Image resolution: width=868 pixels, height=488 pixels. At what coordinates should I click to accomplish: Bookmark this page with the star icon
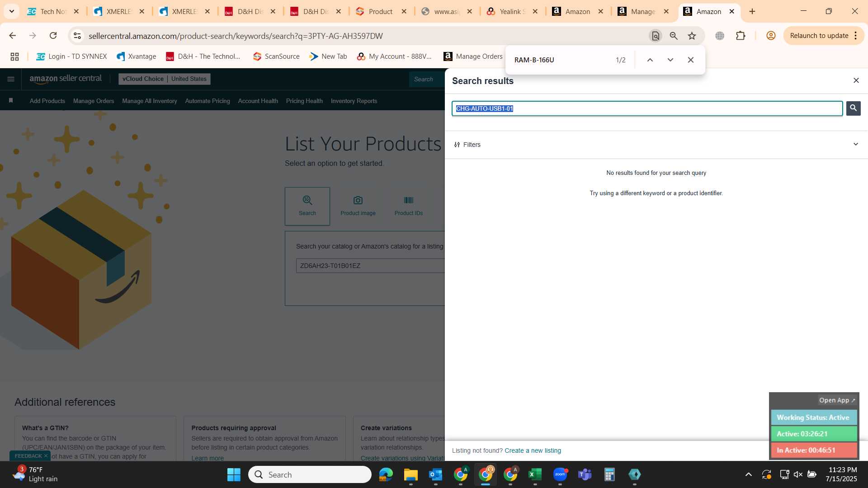(x=692, y=36)
